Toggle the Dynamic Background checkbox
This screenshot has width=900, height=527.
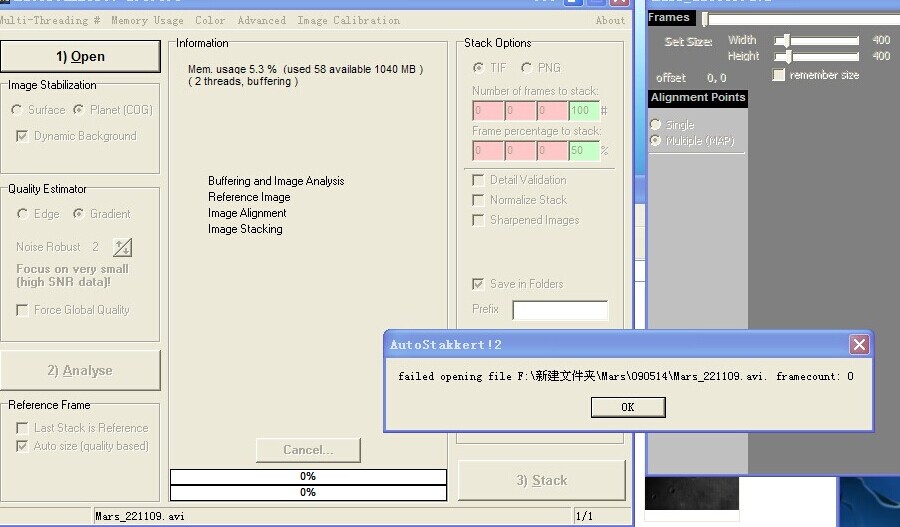point(22,136)
